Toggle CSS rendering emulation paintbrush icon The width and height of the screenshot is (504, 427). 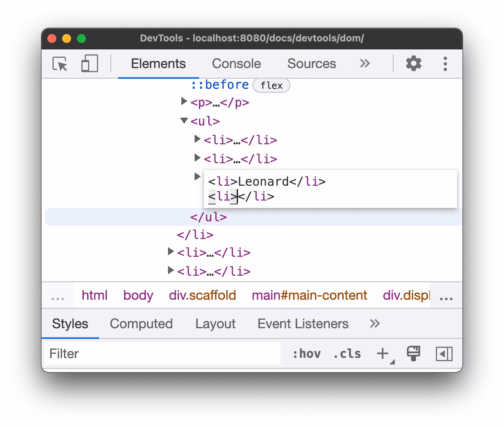pyautogui.click(x=413, y=354)
